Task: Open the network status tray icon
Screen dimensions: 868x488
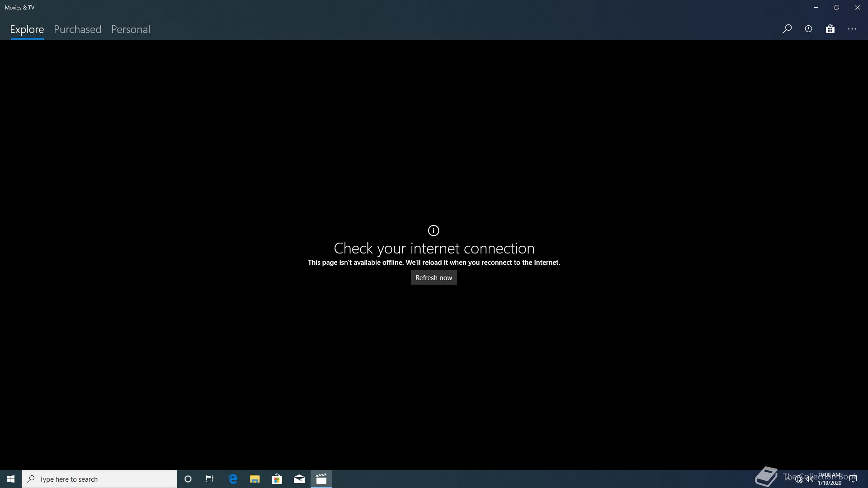Action: [x=799, y=479]
